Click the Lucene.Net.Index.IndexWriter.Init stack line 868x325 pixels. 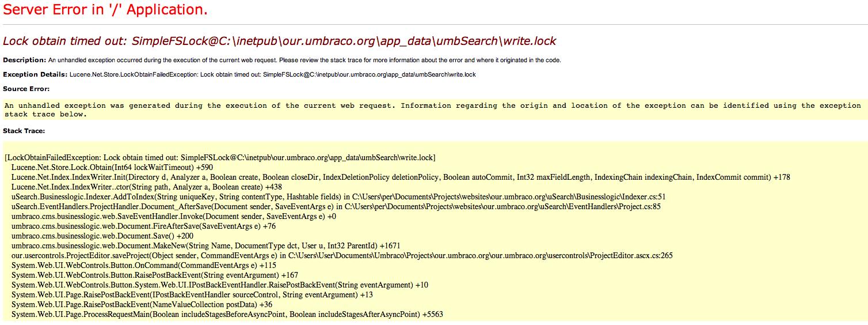tap(401, 177)
